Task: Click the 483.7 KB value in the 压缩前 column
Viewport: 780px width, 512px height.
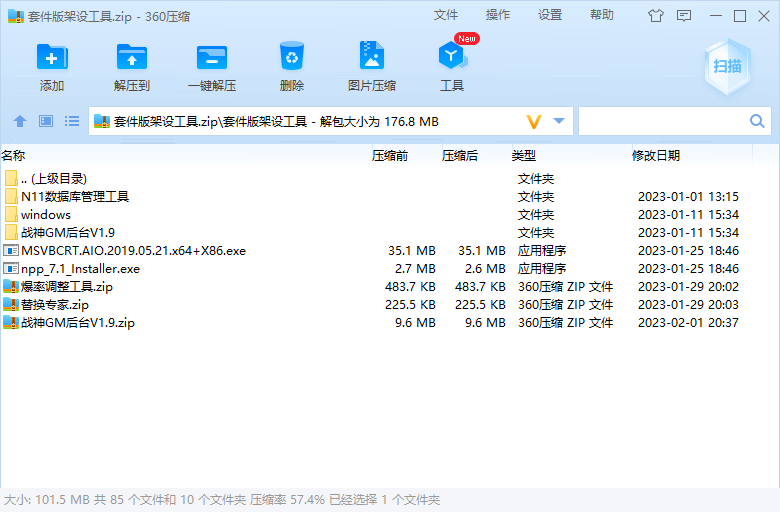Action: (x=410, y=287)
